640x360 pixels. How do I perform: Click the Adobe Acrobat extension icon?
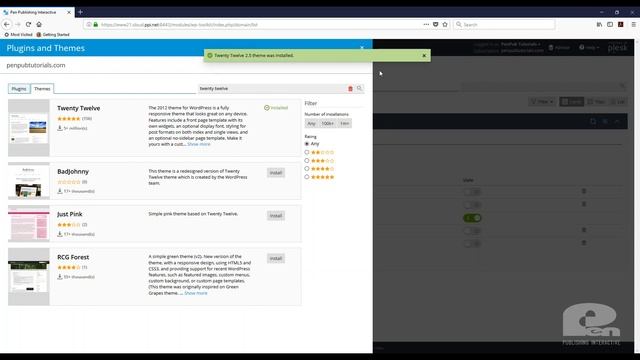pyautogui.click(x=621, y=24)
